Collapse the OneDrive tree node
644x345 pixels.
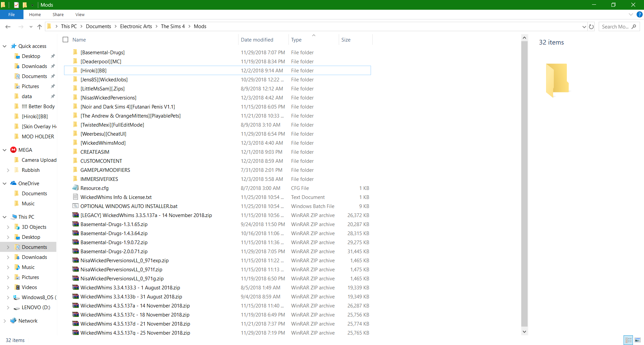(5, 184)
